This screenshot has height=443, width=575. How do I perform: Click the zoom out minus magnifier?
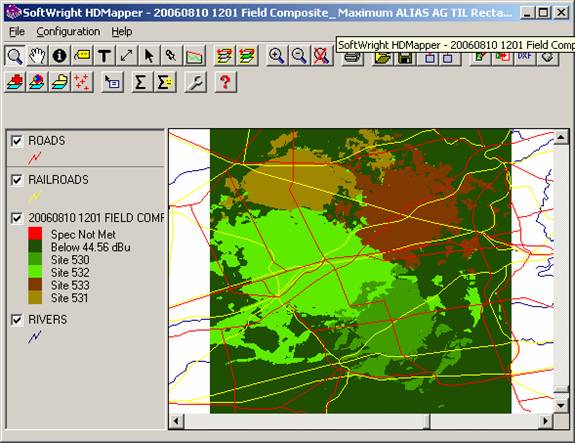coord(299,56)
